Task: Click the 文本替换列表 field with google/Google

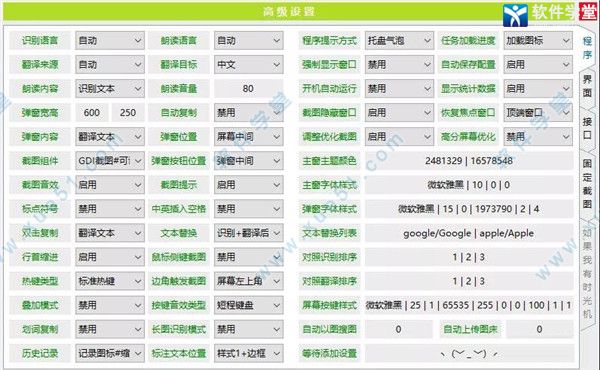Action: [469, 233]
